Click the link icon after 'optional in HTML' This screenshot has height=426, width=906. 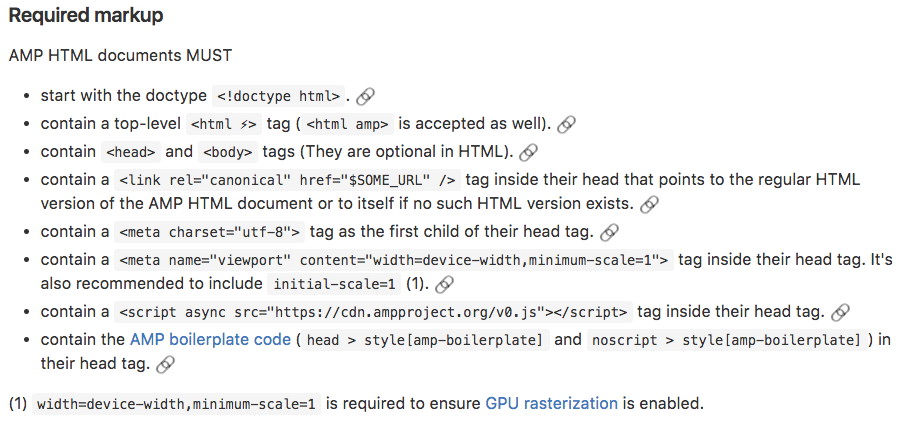(x=528, y=152)
